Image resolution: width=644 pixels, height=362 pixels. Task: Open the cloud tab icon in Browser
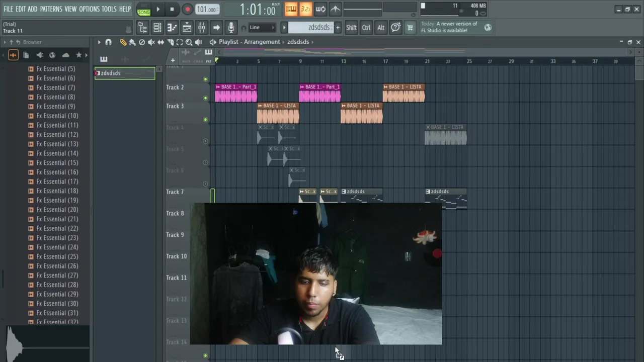[65, 55]
